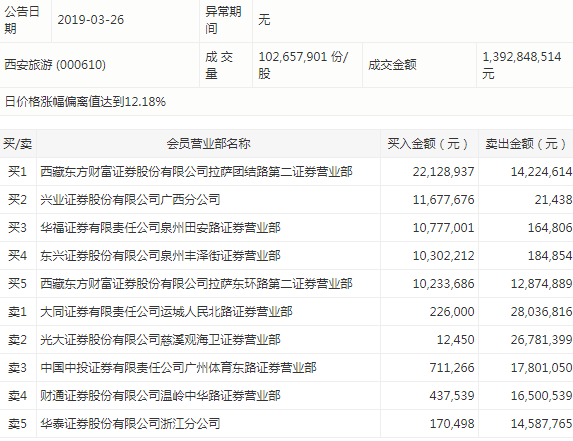
Task: Click 华福证券泉州田安路证券营业部 name
Action: click(160, 228)
